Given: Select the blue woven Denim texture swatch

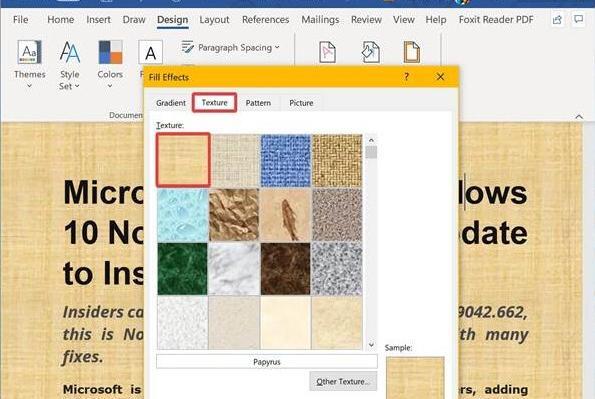Looking at the screenshot, I should [285, 161].
